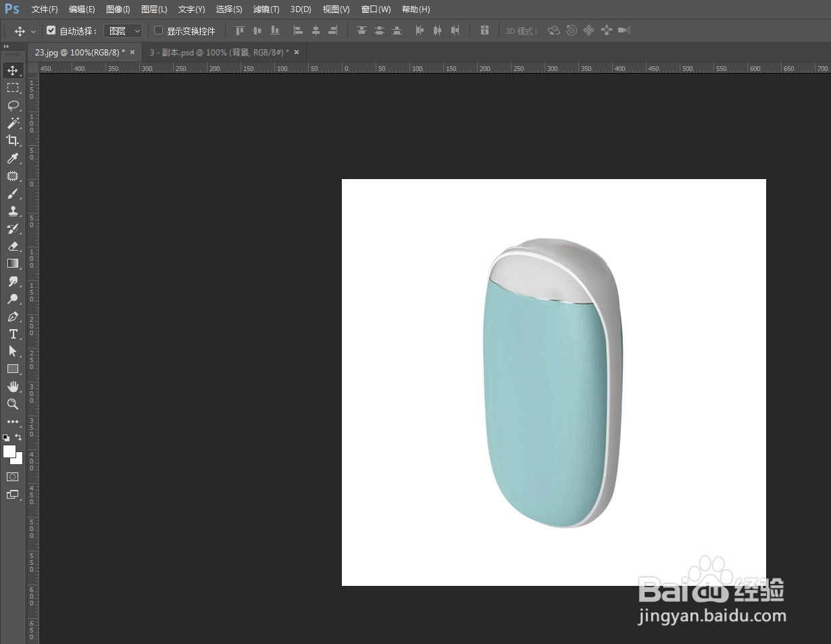Viewport: 831px width, 644px height.
Task: Change the screen mode
Action: point(13,494)
